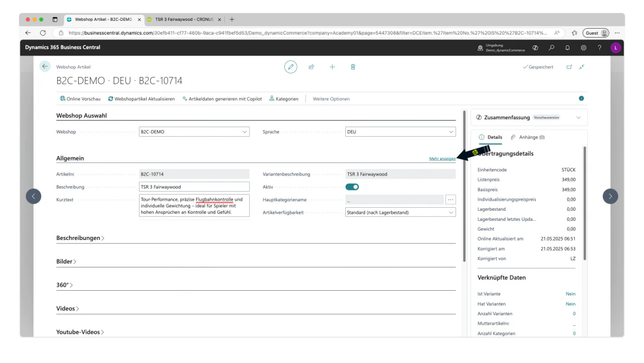Toggle the Aktiv switch

coord(352,187)
